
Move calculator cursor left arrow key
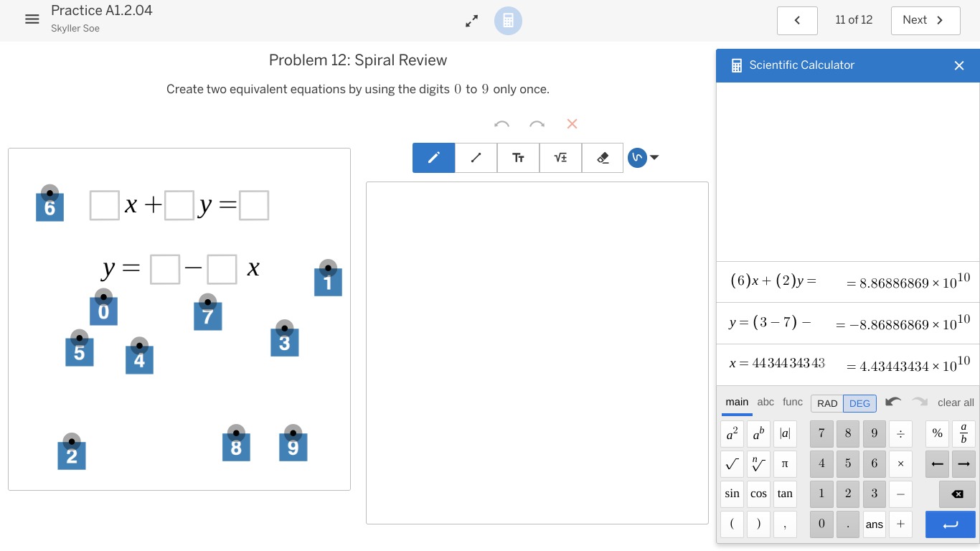pos(937,463)
